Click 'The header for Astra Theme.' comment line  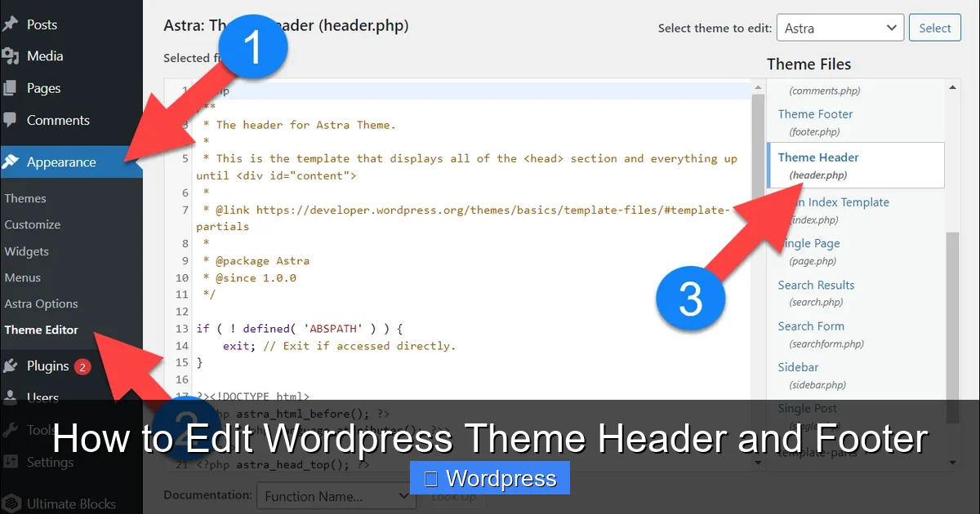pyautogui.click(x=299, y=125)
